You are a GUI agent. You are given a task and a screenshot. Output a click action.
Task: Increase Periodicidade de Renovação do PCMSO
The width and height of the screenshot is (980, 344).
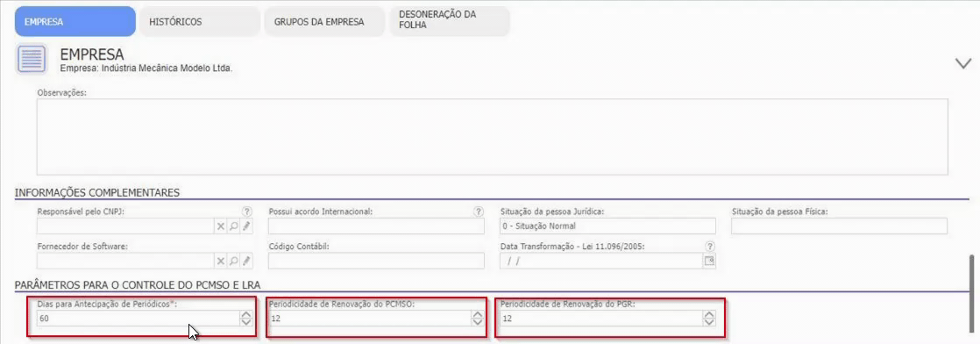(x=478, y=315)
